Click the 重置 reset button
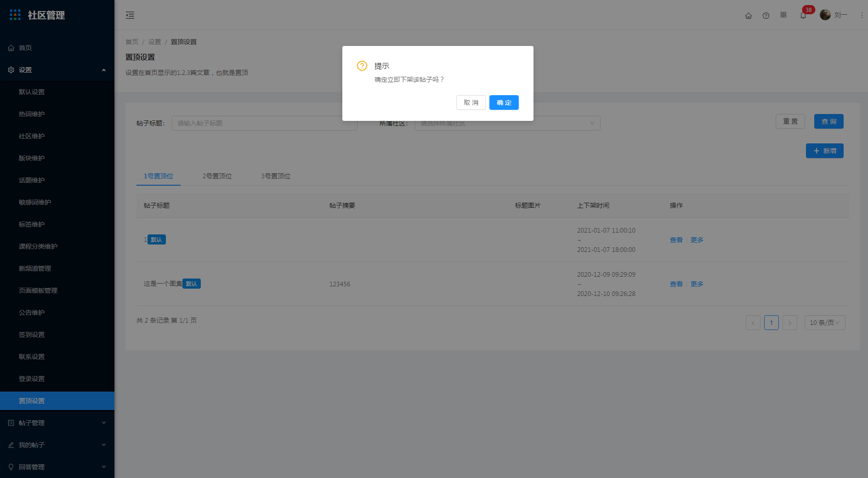Viewport: 868px width, 478px height. point(790,121)
